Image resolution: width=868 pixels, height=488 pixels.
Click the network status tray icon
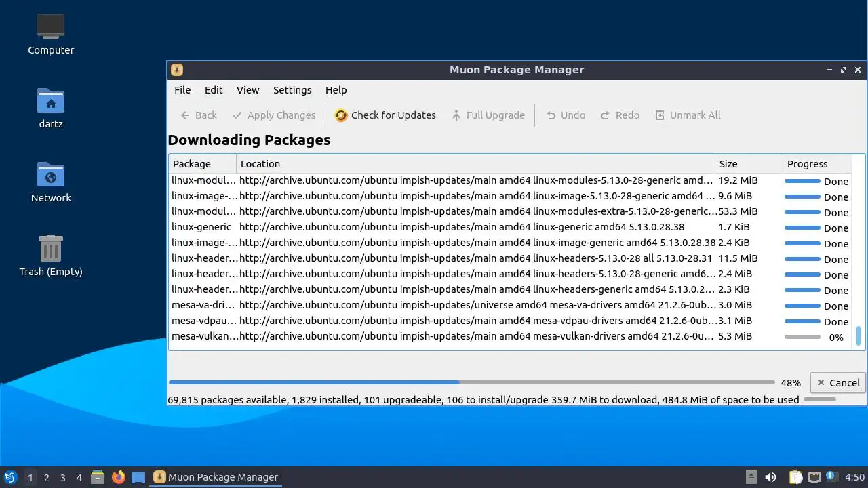coord(814,477)
